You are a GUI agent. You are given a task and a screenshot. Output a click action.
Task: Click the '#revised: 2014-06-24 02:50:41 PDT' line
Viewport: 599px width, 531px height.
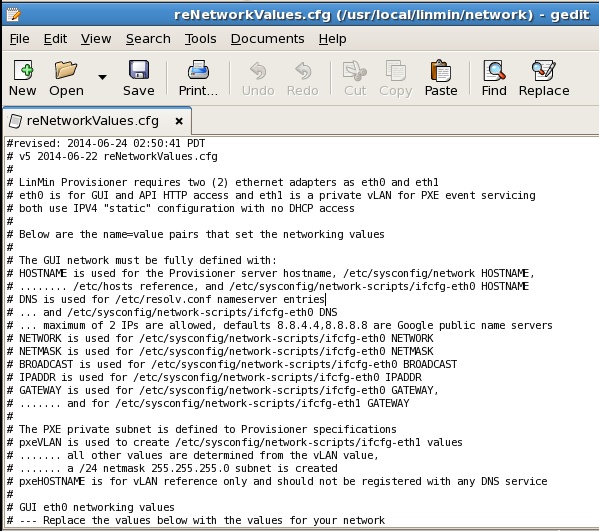(106, 143)
